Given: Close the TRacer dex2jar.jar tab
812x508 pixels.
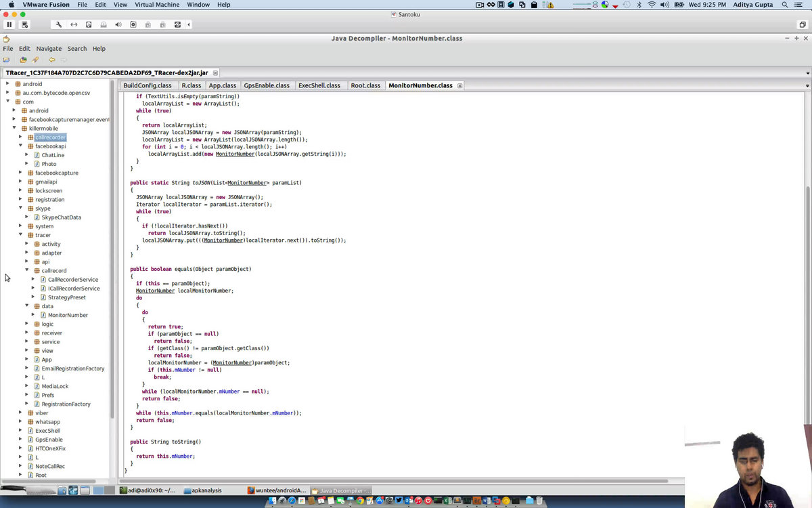Looking at the screenshot, I should click(x=215, y=72).
